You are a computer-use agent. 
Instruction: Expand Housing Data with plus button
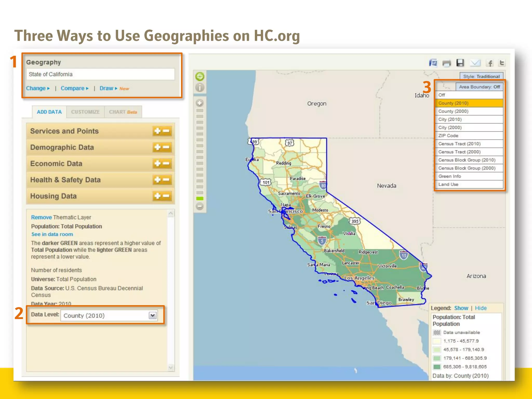coord(157,196)
